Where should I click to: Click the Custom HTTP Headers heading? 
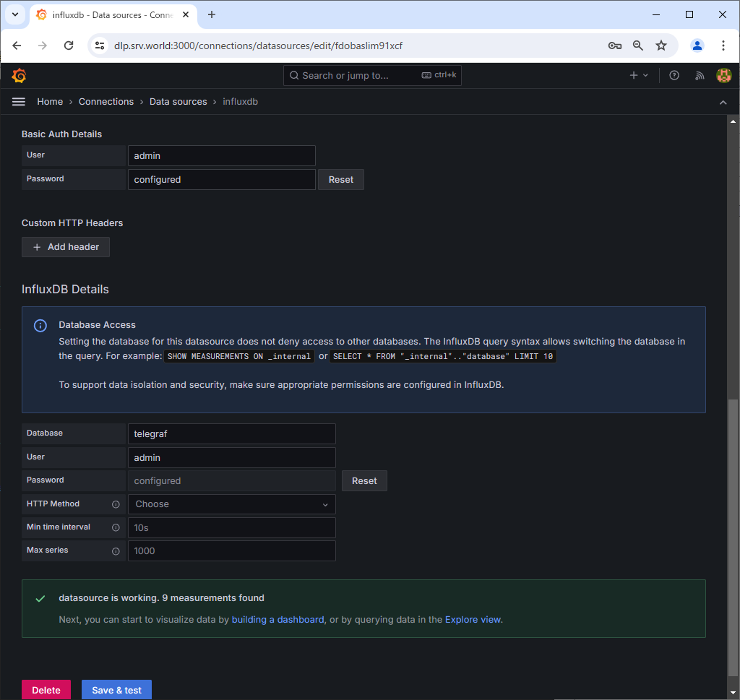72,223
